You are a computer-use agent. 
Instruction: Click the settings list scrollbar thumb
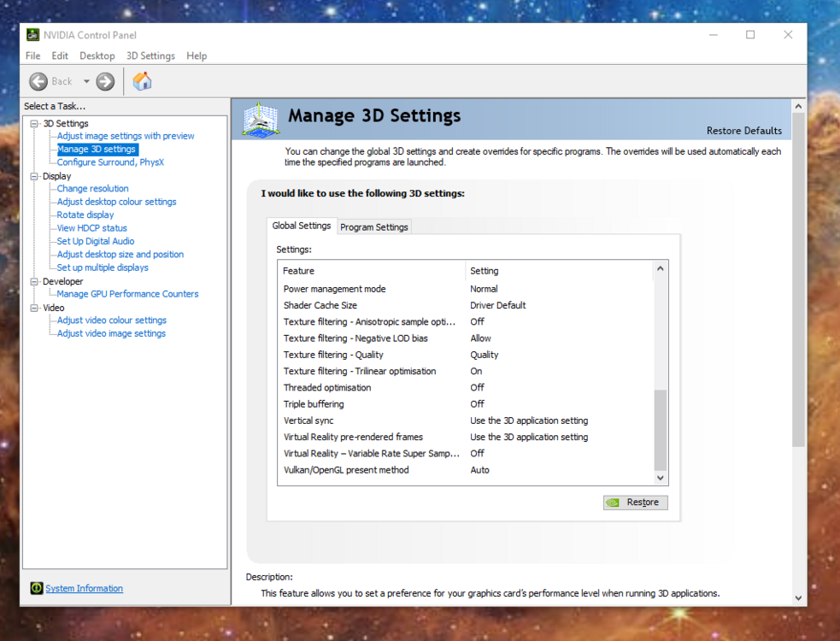(661, 430)
